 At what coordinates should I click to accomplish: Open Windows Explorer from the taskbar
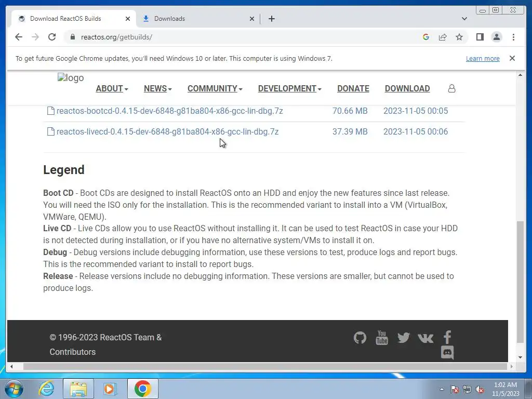click(x=78, y=389)
